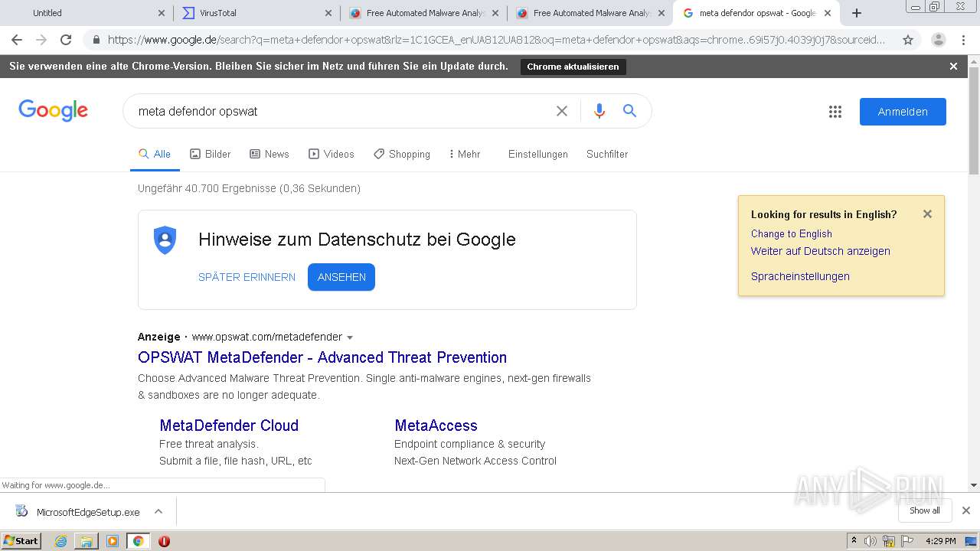The height and width of the screenshot is (551, 980).
Task: Click the padlock site info icon
Action: 96,40
